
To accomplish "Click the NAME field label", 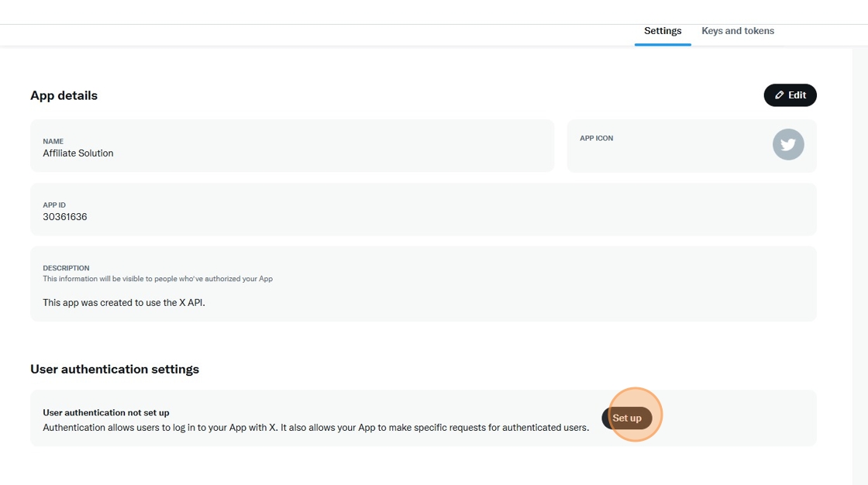I will (53, 141).
